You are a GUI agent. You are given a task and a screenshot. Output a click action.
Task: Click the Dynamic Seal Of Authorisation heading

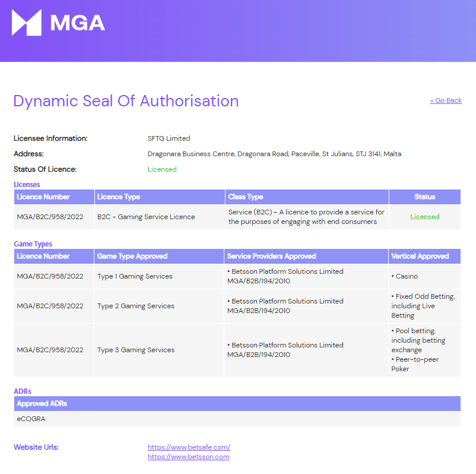pos(126,101)
